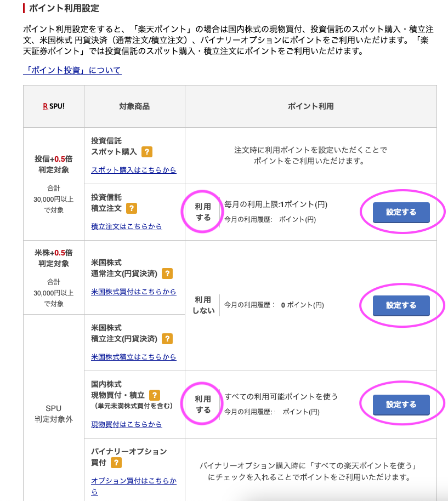Follow the 現物買付はこちらから link
Image resolution: width=448 pixels, height=501 pixels.
pos(127,424)
